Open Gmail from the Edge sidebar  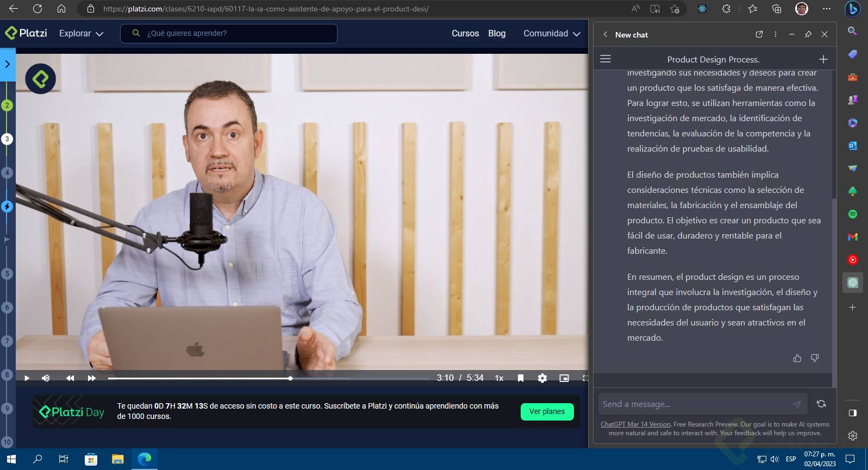[x=852, y=237]
